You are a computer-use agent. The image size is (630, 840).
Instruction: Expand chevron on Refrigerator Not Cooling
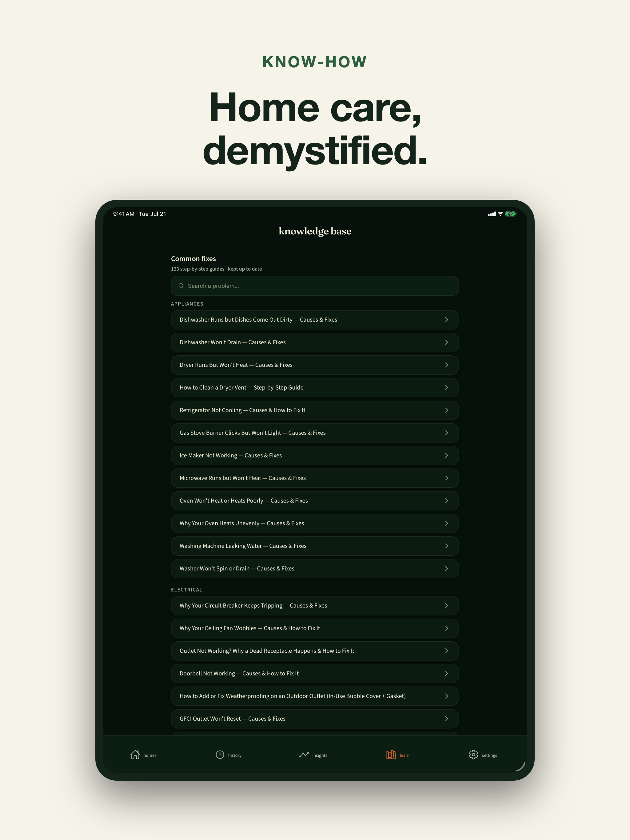click(x=446, y=410)
